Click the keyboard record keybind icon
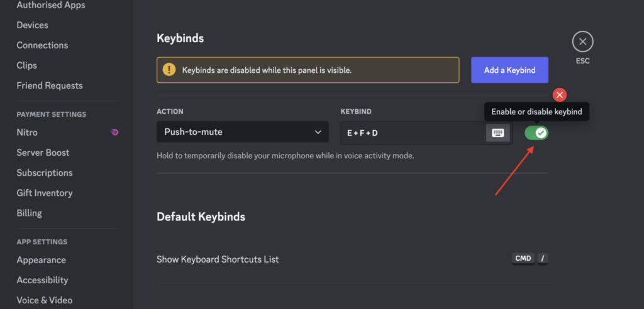The image size is (644, 309). 498,133
